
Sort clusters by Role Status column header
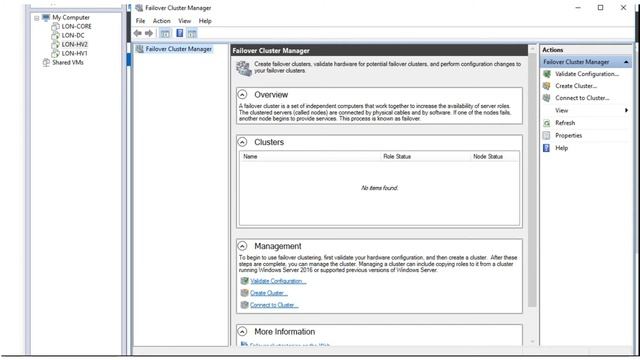coord(425,156)
